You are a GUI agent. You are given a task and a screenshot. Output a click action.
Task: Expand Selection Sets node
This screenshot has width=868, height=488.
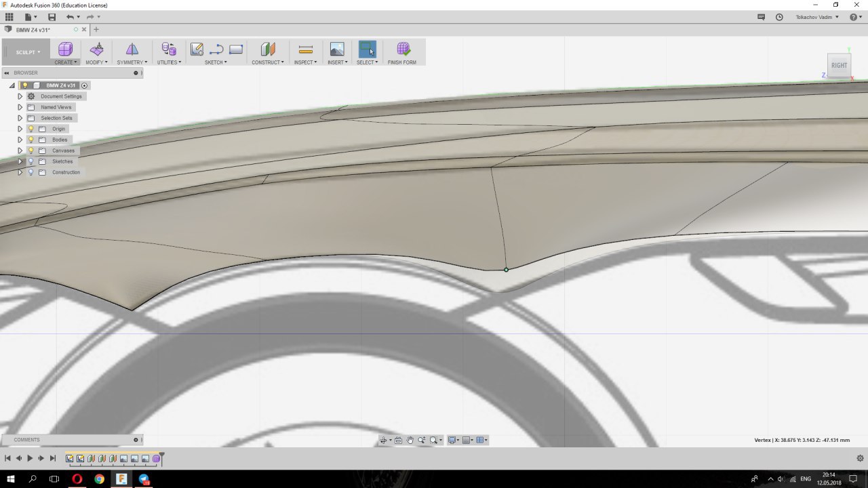click(20, 118)
